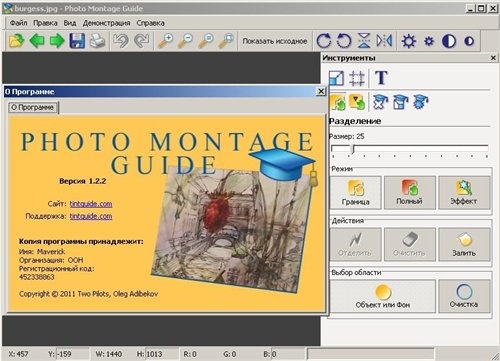
Task: Rotate the image clockwise
Action: [x=324, y=41]
